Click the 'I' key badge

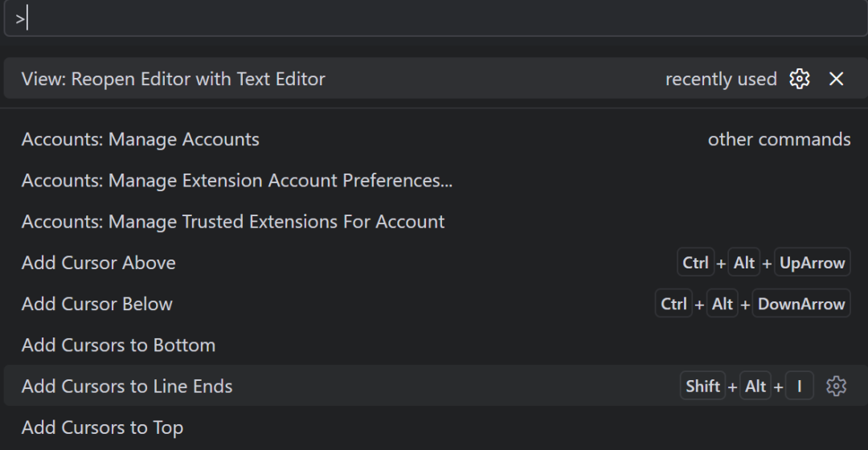pos(800,386)
